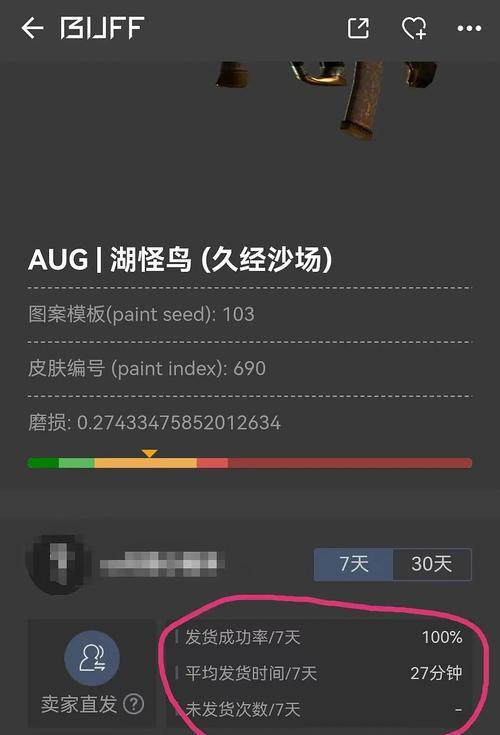Switch to the 7天 tab

point(353,564)
